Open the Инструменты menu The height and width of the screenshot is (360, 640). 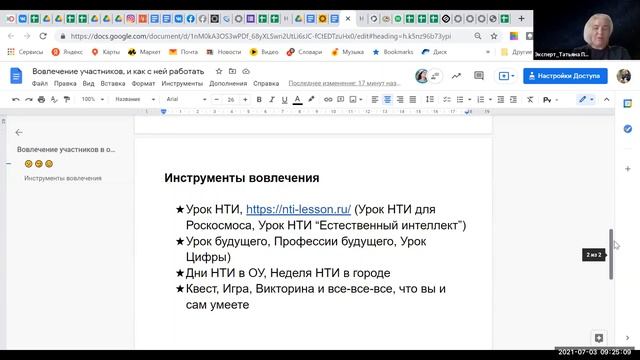[x=182, y=83]
